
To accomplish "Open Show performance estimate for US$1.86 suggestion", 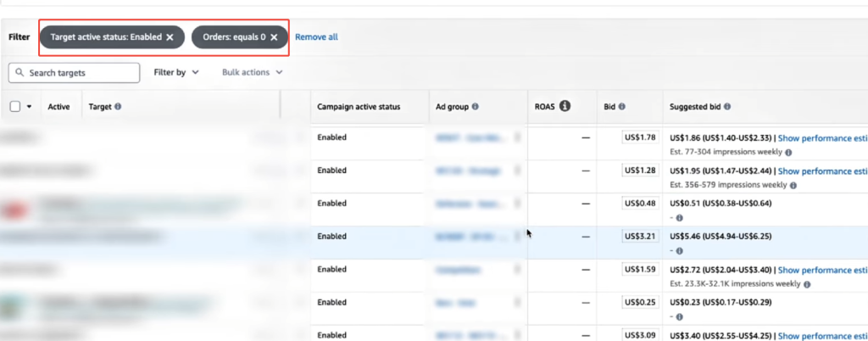I will (x=821, y=137).
